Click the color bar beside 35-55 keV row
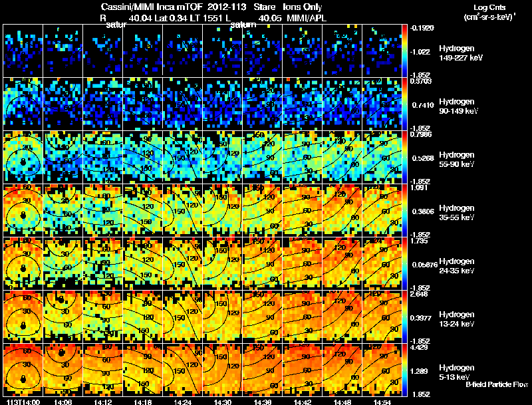The height and width of the screenshot is (405, 532). tap(404, 211)
